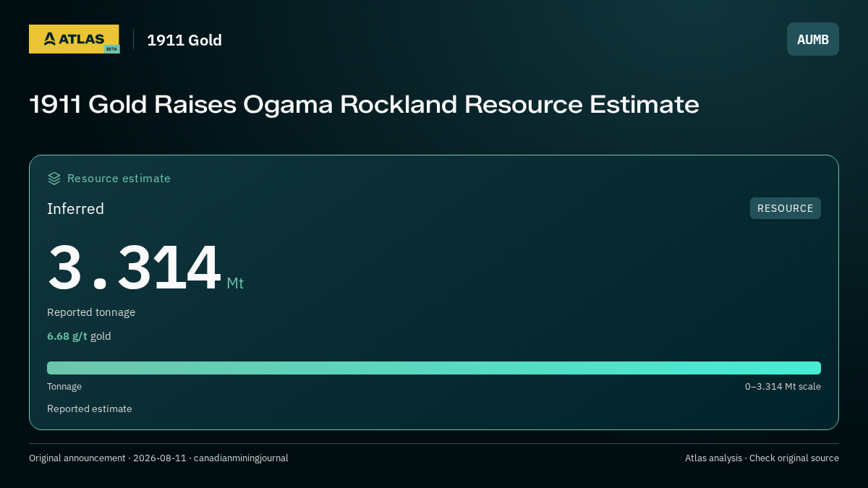Click the Atlas beta logo
868x488 pixels.
(74, 39)
